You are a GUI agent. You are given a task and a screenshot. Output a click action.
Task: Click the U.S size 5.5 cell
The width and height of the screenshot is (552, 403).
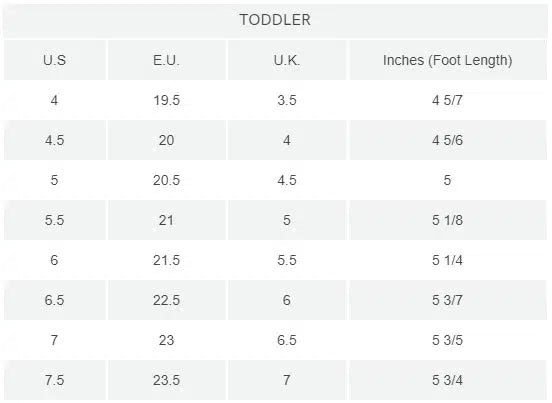[x=55, y=220]
